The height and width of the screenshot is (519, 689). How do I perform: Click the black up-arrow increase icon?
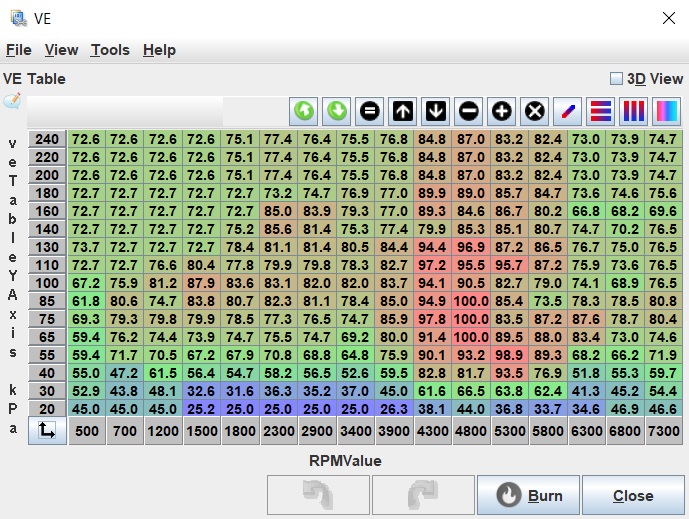(x=403, y=110)
